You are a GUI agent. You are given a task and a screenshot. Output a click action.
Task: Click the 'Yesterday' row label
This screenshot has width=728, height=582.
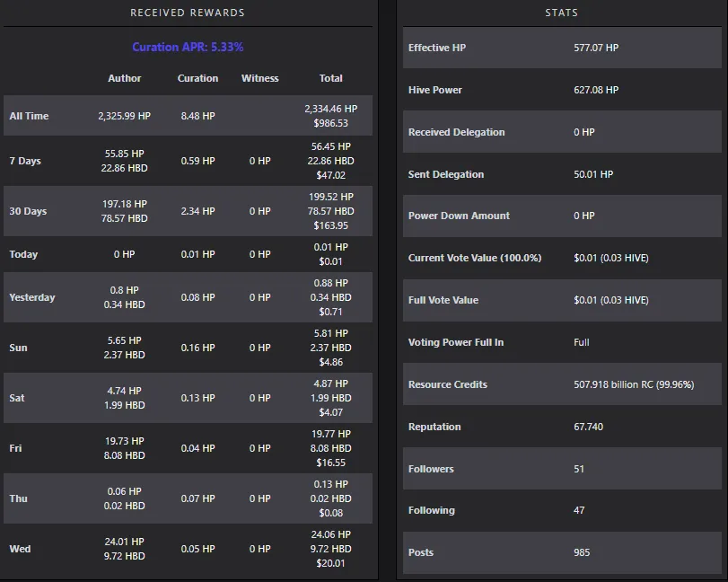click(x=32, y=297)
